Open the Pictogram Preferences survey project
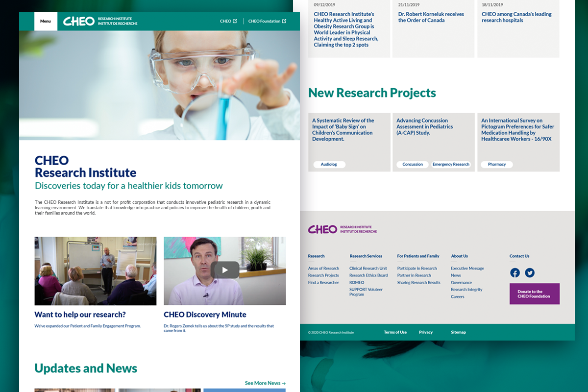The image size is (588, 392). click(x=517, y=129)
